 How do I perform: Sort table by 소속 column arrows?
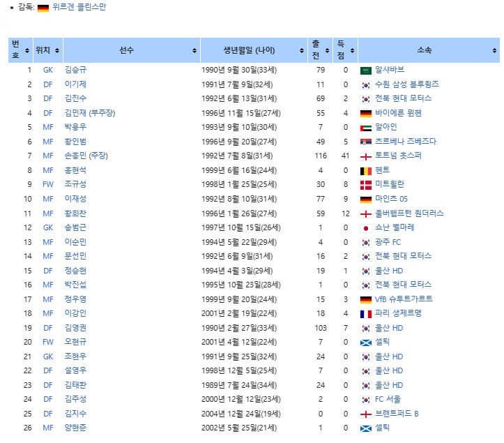494,50
